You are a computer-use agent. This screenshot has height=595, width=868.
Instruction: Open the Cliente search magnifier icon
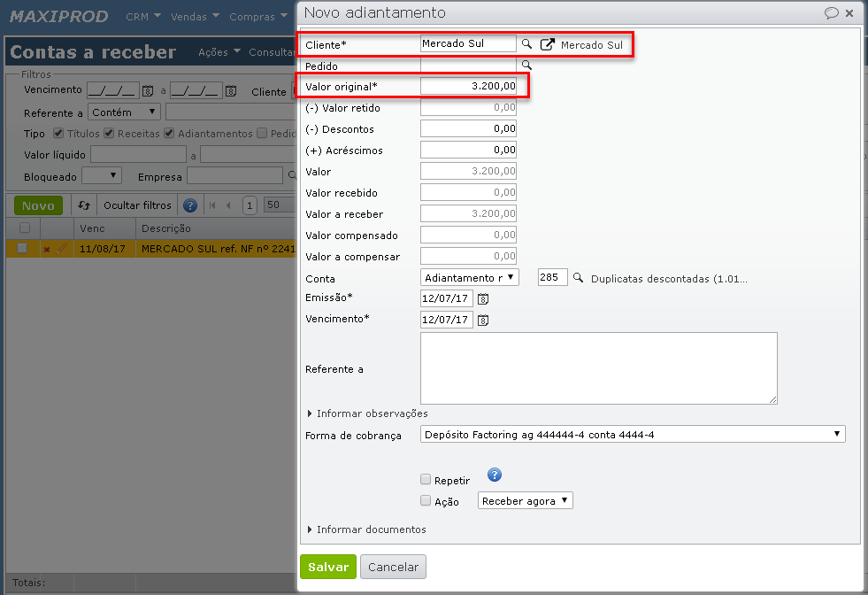click(526, 43)
